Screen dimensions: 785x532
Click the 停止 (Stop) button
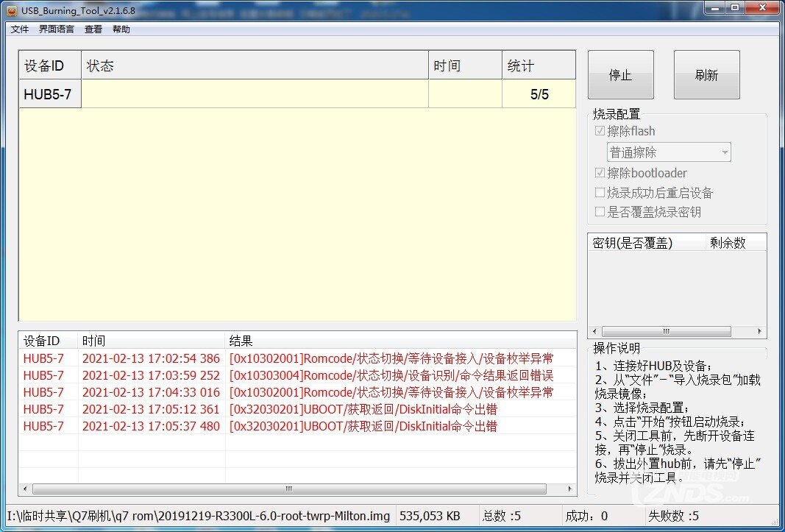[620, 74]
